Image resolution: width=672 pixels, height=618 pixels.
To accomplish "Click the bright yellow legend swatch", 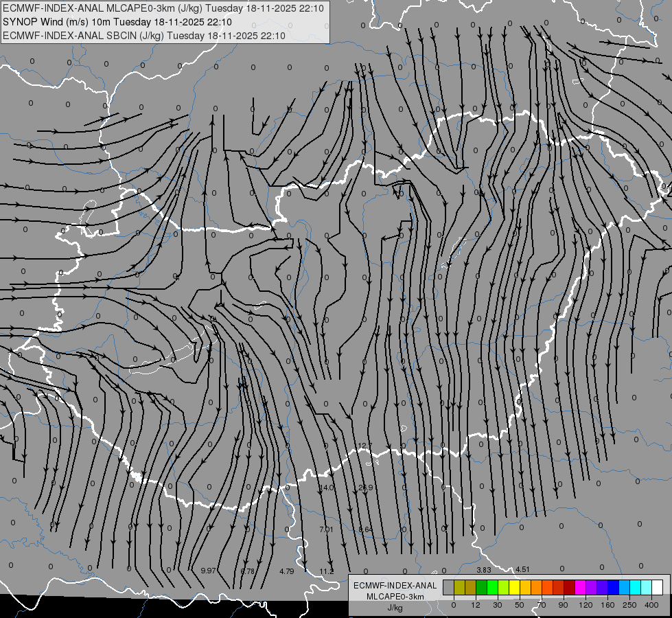I will pos(514,587).
